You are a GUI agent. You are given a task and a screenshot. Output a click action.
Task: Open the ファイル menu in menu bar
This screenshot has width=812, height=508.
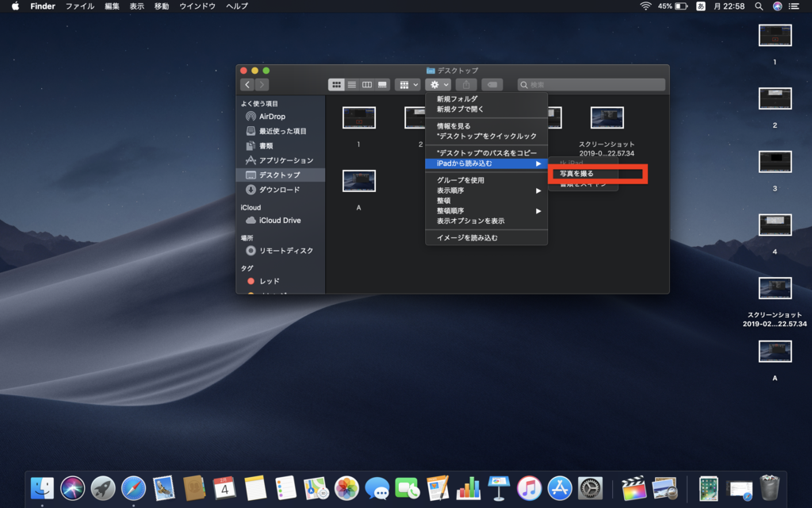coord(80,6)
